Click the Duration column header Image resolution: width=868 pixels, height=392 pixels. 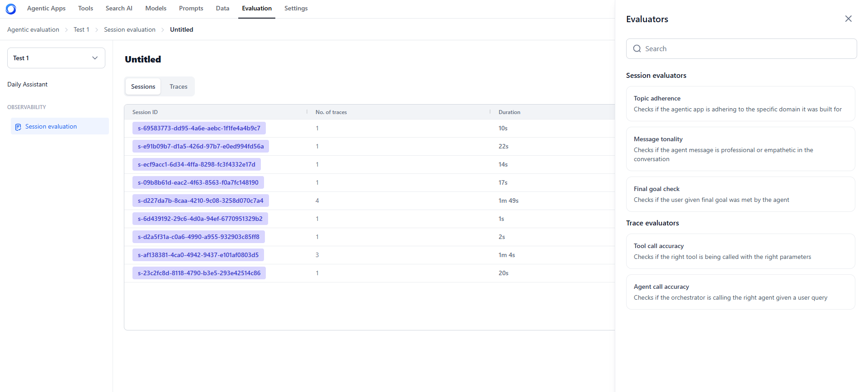pyautogui.click(x=509, y=112)
